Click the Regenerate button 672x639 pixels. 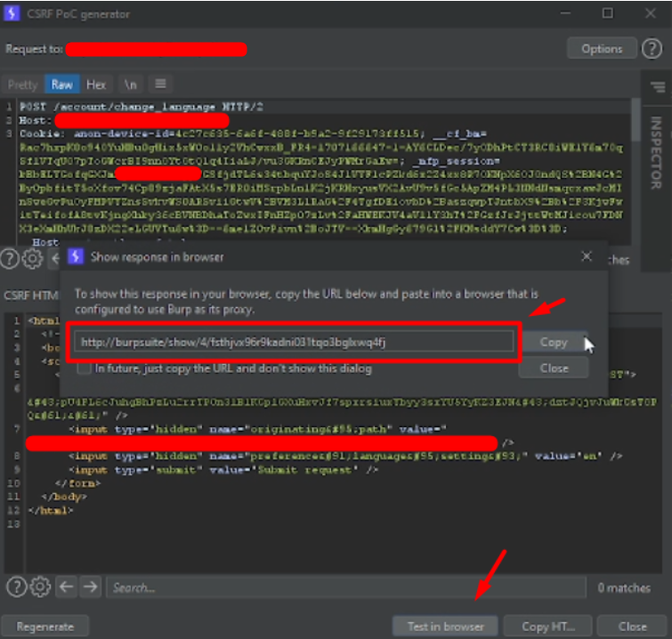pyautogui.click(x=45, y=627)
